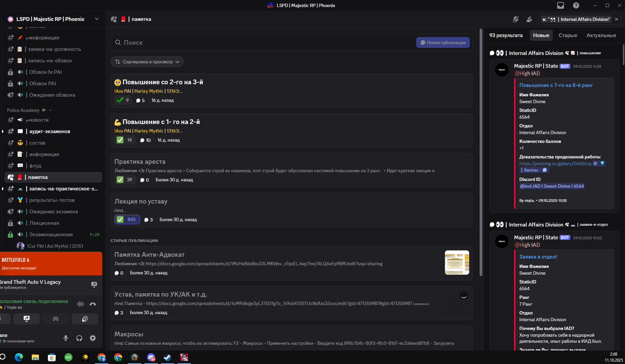Viewport: 625px width, 364px height.
Task: Toggle the checkmark reaction showing 39
Action: [125, 180]
